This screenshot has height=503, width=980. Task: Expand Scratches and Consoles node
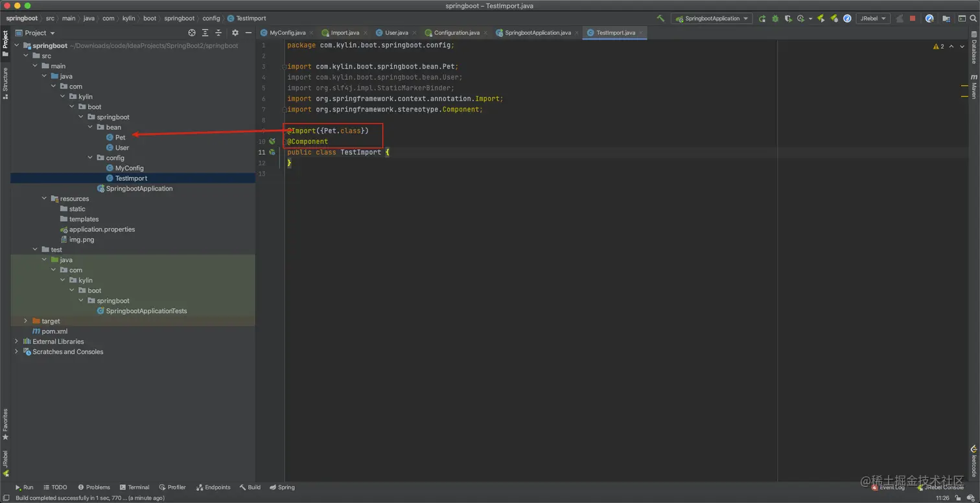(16, 352)
